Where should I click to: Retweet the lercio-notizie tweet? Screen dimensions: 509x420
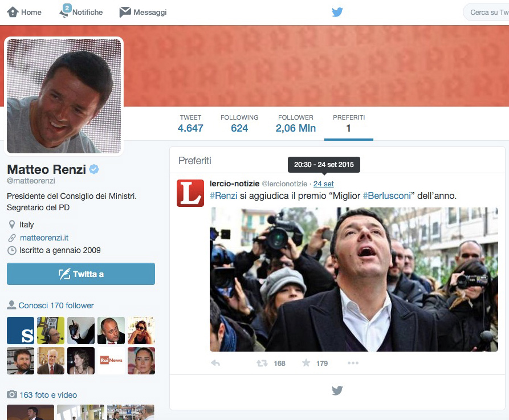pos(262,363)
